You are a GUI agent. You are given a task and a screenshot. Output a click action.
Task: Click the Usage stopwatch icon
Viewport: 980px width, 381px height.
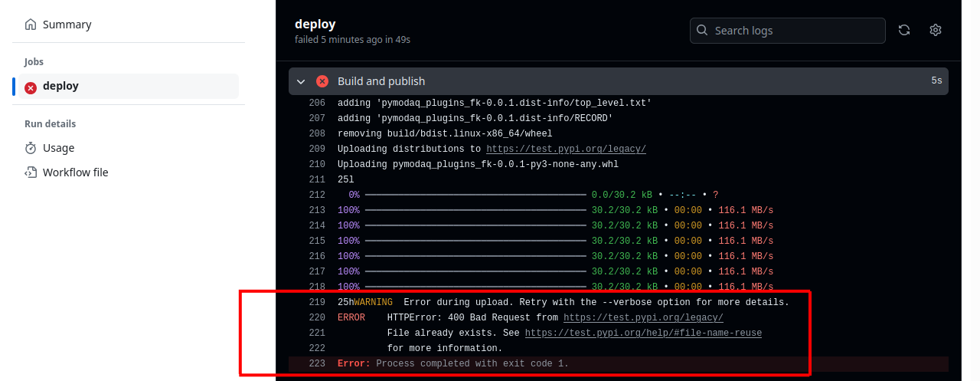tap(31, 148)
